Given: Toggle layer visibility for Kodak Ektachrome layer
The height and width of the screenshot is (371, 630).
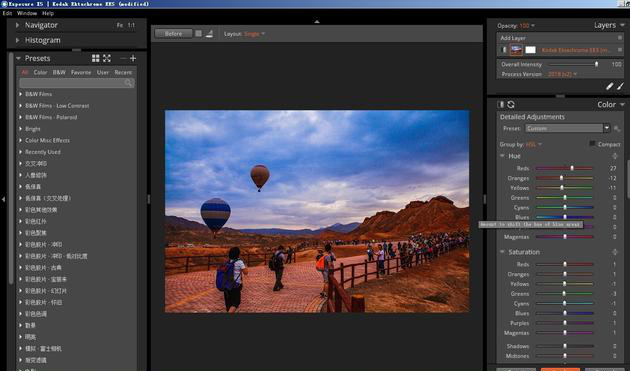Looking at the screenshot, I should coord(503,50).
